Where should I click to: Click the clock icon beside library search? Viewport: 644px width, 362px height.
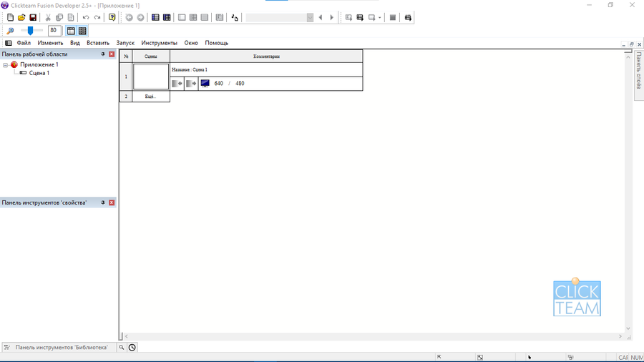(132, 347)
